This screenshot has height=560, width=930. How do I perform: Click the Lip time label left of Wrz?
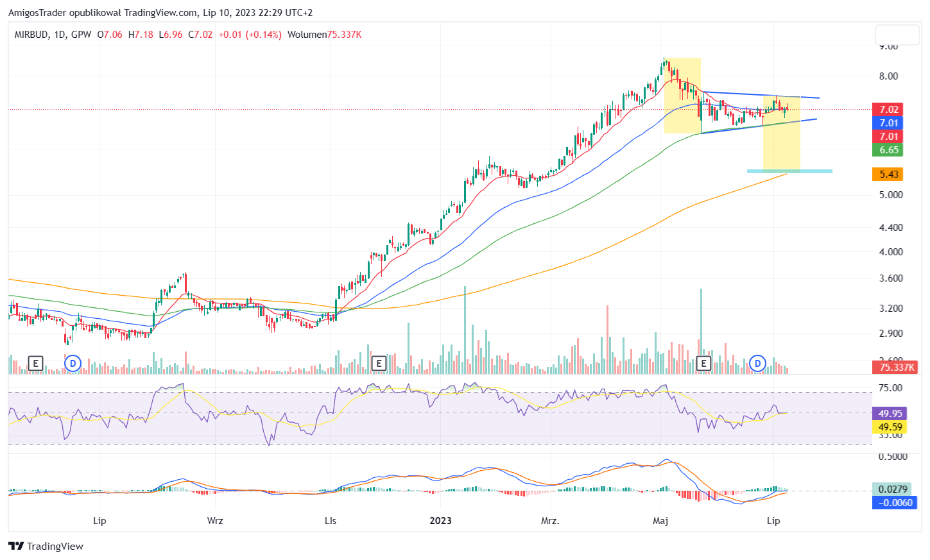99,521
